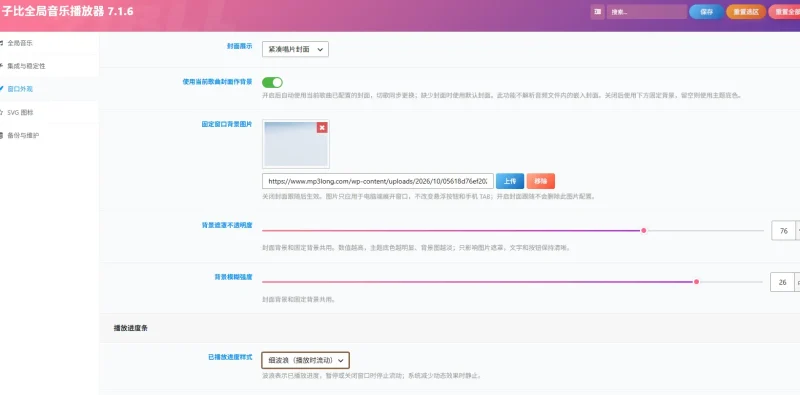Click the 背景遮罩不透明度 slider handle
800x395 pixels.
coord(644,231)
